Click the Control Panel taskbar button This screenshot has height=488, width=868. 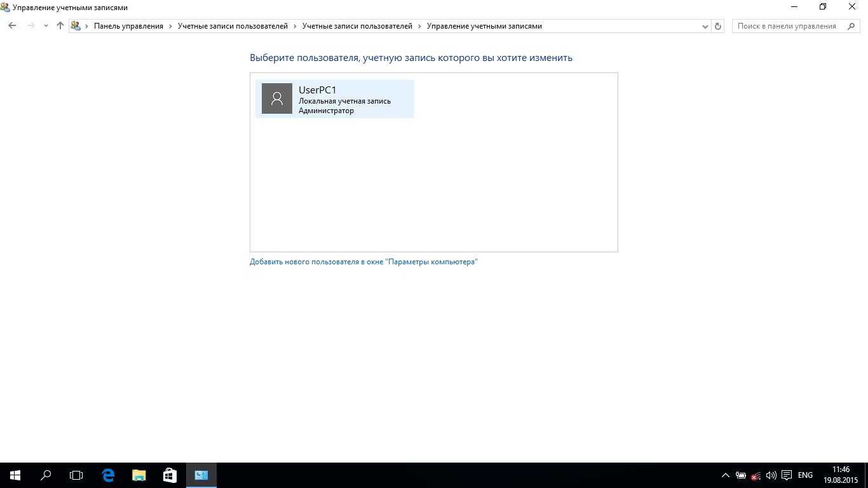[201, 475]
